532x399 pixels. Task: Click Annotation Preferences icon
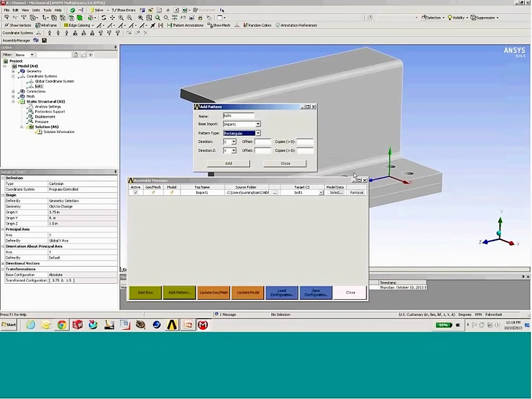pyautogui.click(x=278, y=25)
